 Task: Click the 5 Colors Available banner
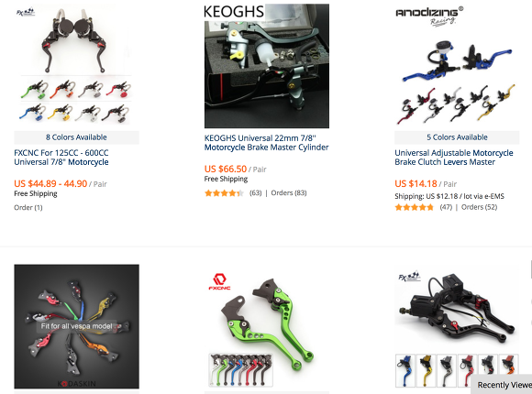pos(457,137)
